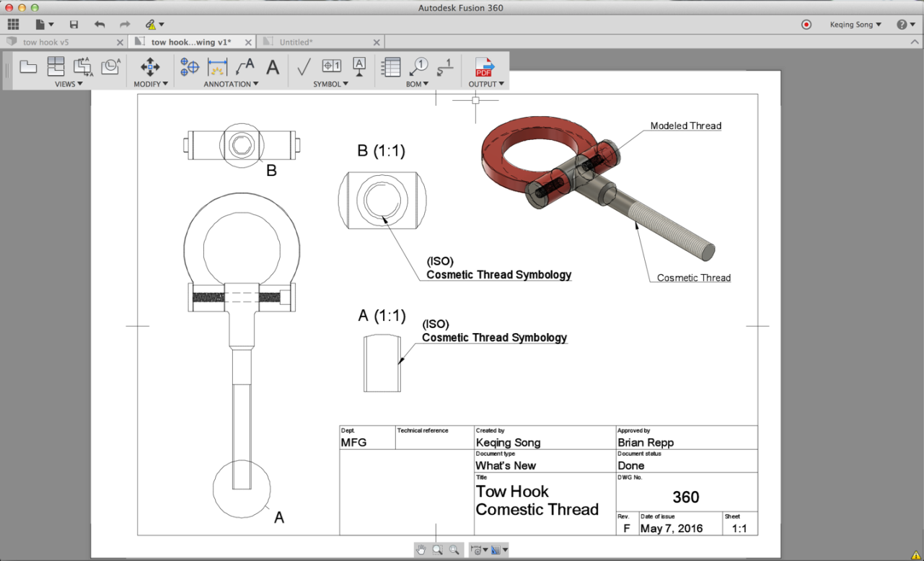Click the Done document status field

pos(631,465)
